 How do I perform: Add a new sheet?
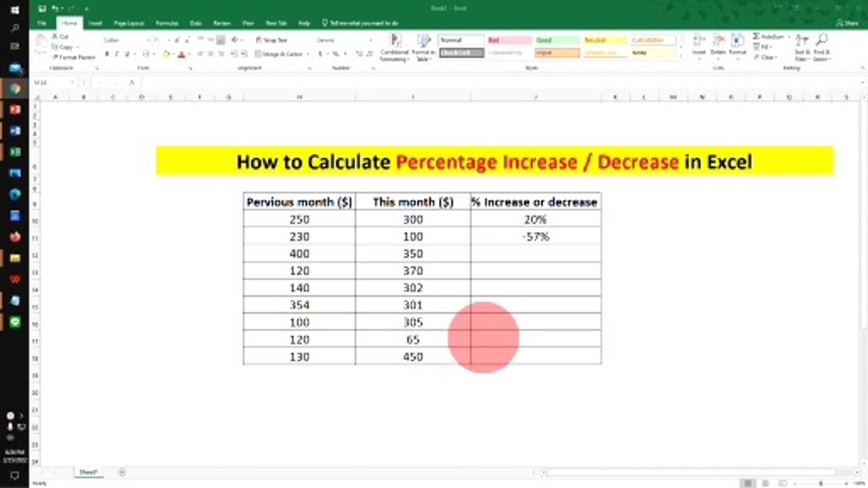(x=122, y=472)
